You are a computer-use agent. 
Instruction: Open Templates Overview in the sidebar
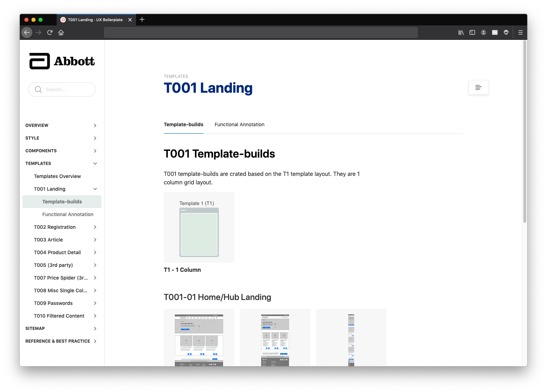tap(57, 176)
